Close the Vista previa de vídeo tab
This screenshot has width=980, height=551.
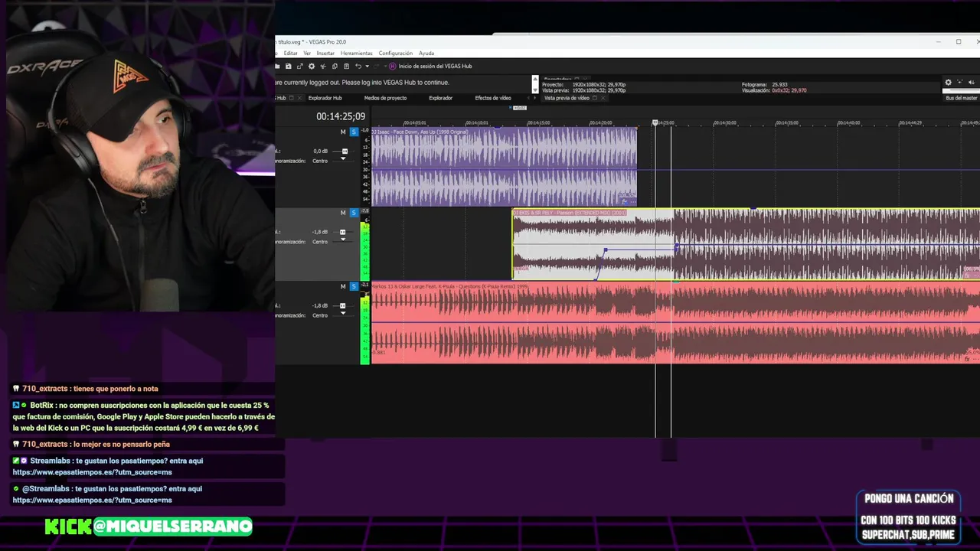[603, 98]
